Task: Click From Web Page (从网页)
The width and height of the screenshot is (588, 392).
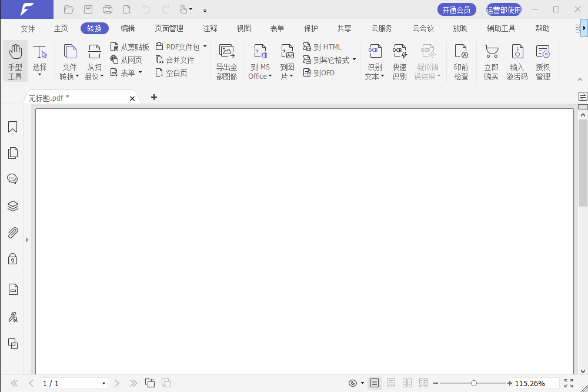Action: [x=126, y=60]
